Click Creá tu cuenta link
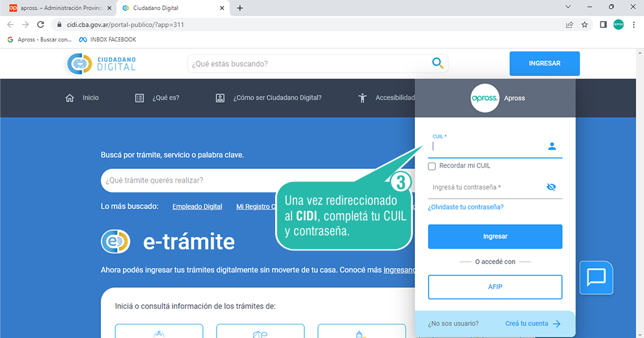 (x=533, y=324)
